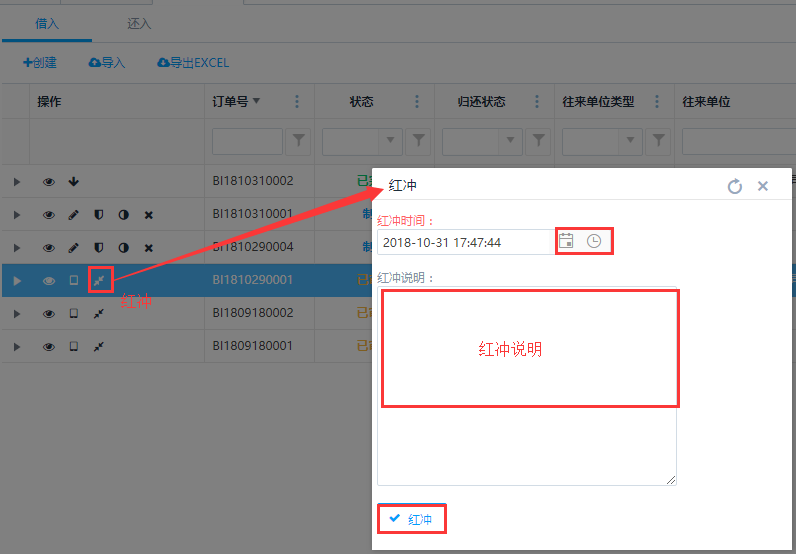
Task: Click the down arrow icon for BI1810310002
Action: (73, 182)
